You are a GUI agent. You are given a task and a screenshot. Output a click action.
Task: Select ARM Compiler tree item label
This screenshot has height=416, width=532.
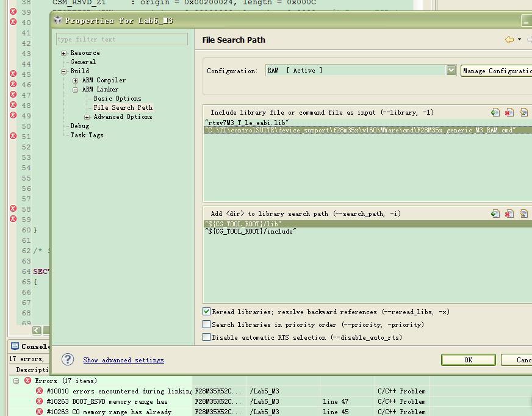pyautogui.click(x=104, y=80)
